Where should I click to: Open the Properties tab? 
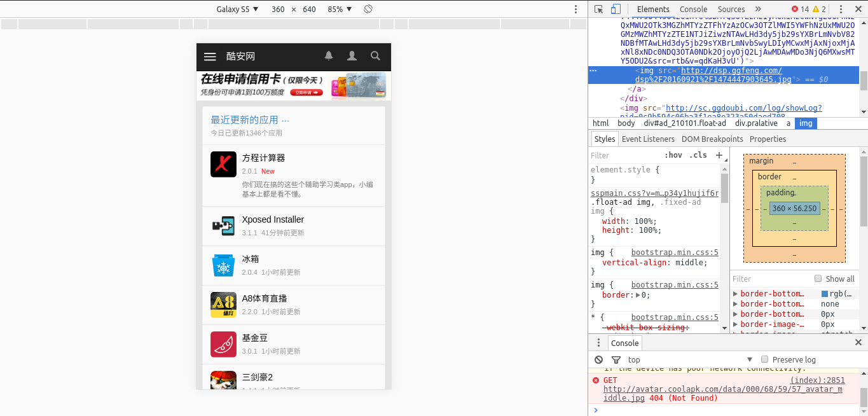768,139
